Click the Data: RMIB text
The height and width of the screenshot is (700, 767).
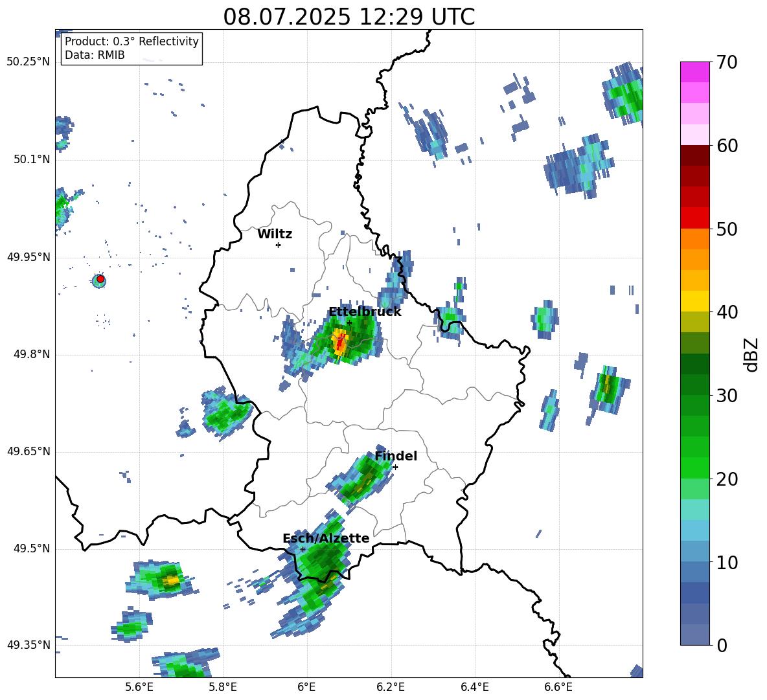click(95, 55)
